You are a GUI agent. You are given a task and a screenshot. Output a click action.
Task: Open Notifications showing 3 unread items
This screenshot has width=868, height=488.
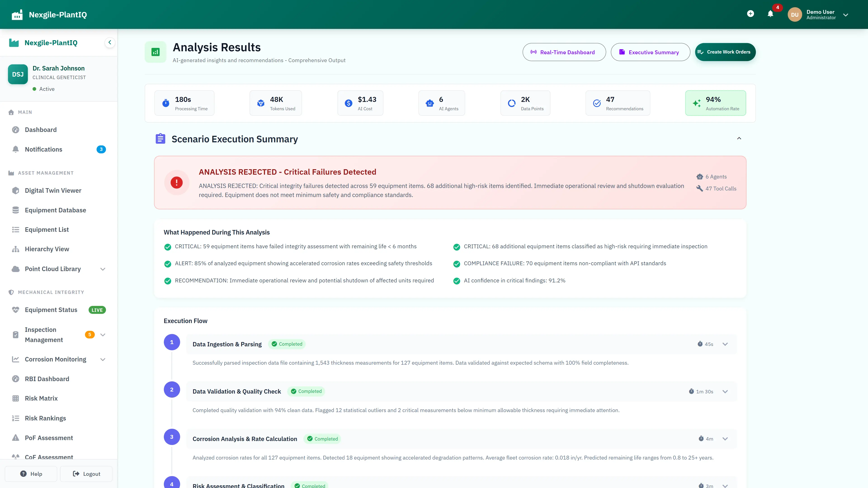click(x=43, y=149)
